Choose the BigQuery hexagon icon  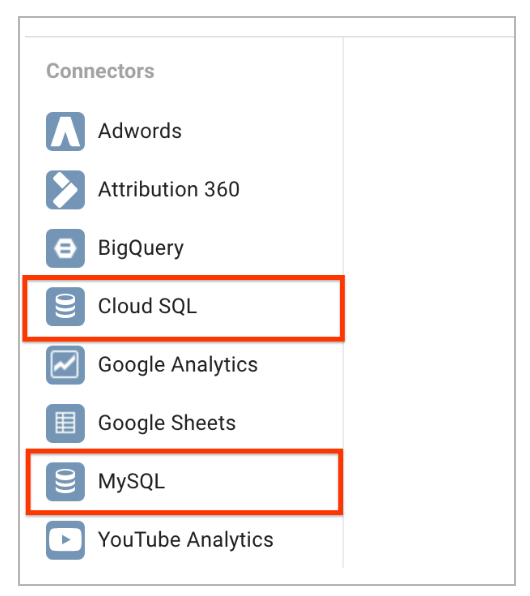pyautogui.click(x=65, y=248)
